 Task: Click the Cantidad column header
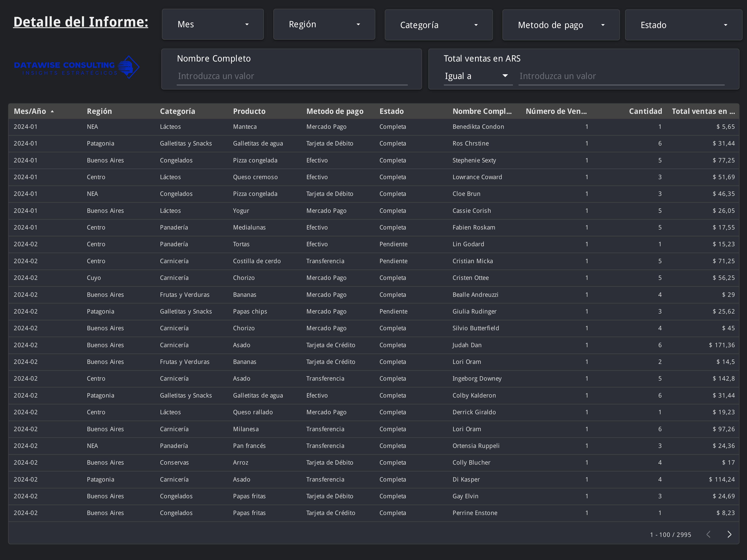tap(645, 111)
